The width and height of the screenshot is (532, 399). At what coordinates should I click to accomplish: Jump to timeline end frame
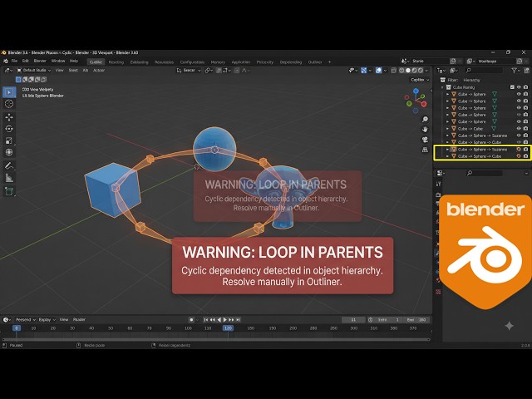238,319
